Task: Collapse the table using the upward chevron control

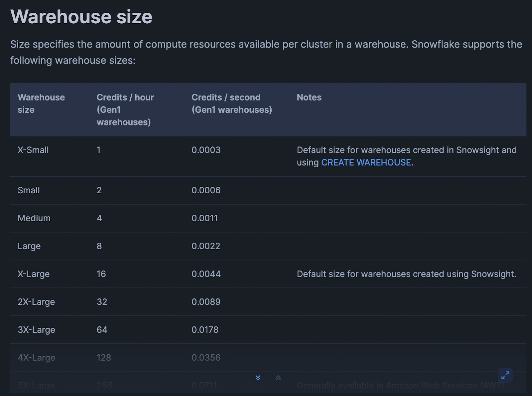Action: tap(278, 378)
